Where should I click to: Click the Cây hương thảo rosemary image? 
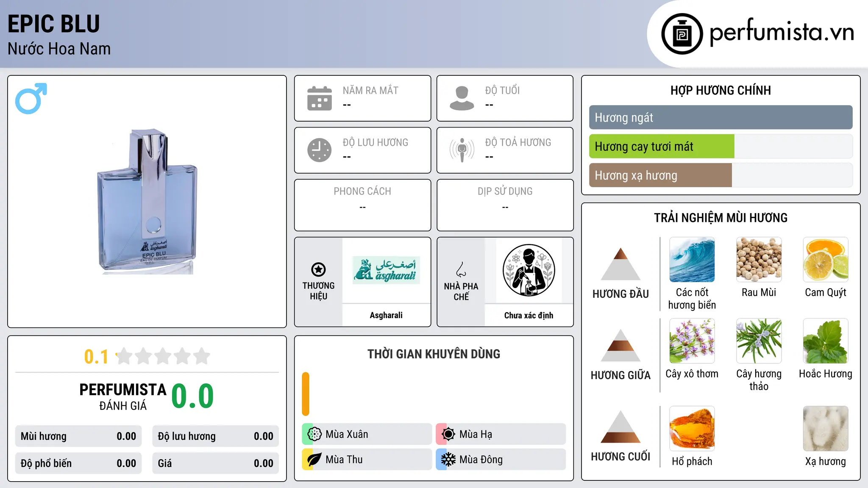click(x=759, y=341)
